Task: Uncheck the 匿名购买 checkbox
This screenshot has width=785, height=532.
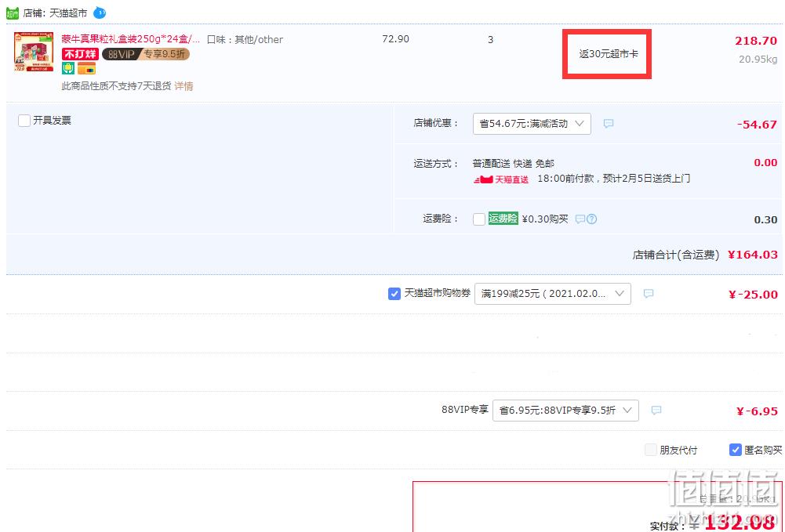Action: (x=736, y=450)
